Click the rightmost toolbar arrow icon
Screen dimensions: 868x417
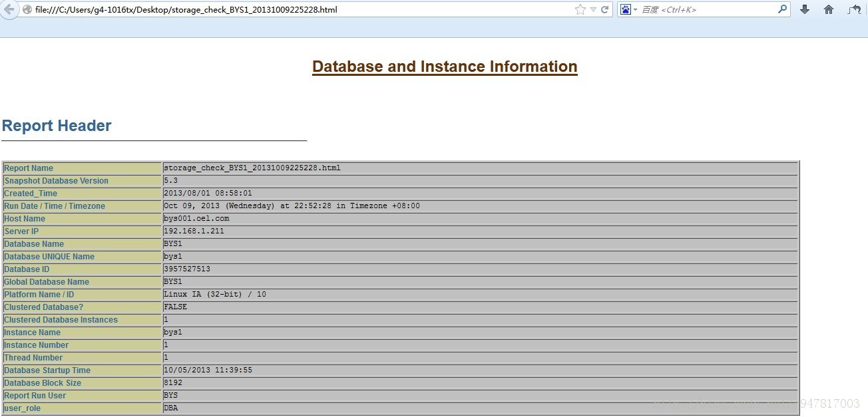855,9
